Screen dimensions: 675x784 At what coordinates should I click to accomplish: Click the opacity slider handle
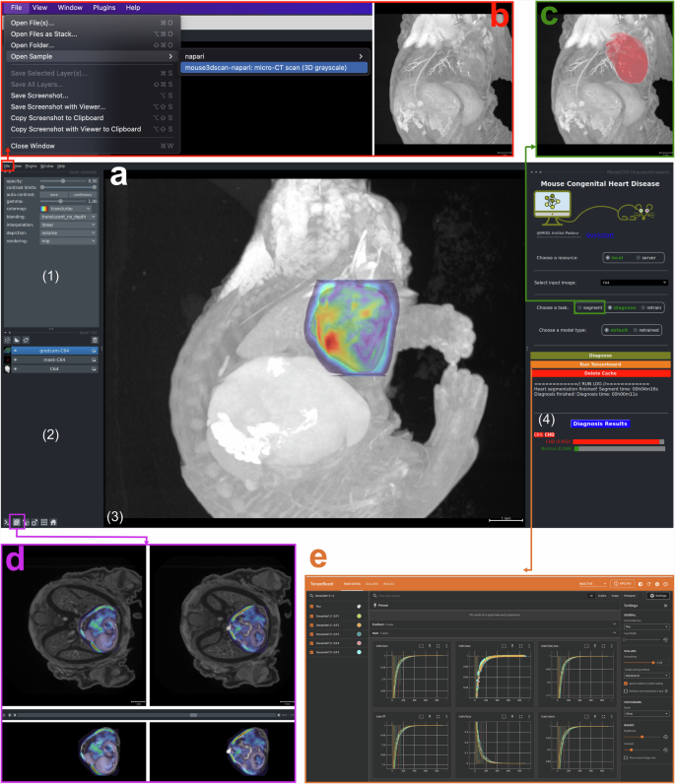(62, 181)
